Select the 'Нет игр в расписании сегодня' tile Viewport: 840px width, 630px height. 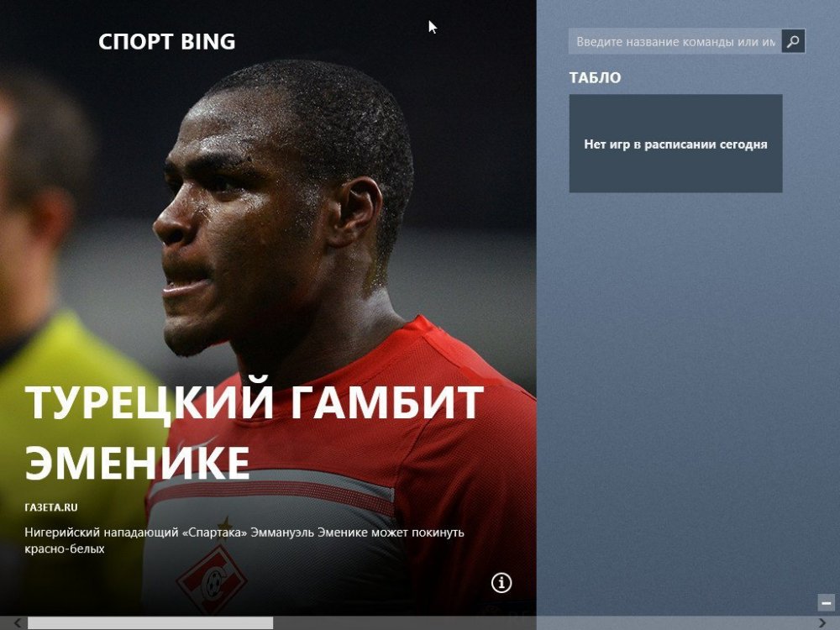(x=675, y=144)
